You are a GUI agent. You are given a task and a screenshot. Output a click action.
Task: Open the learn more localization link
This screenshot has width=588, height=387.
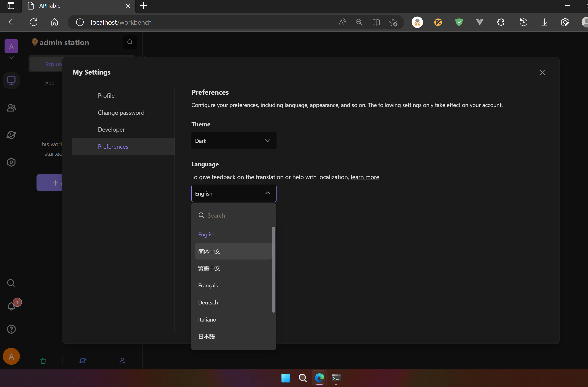coord(364,177)
